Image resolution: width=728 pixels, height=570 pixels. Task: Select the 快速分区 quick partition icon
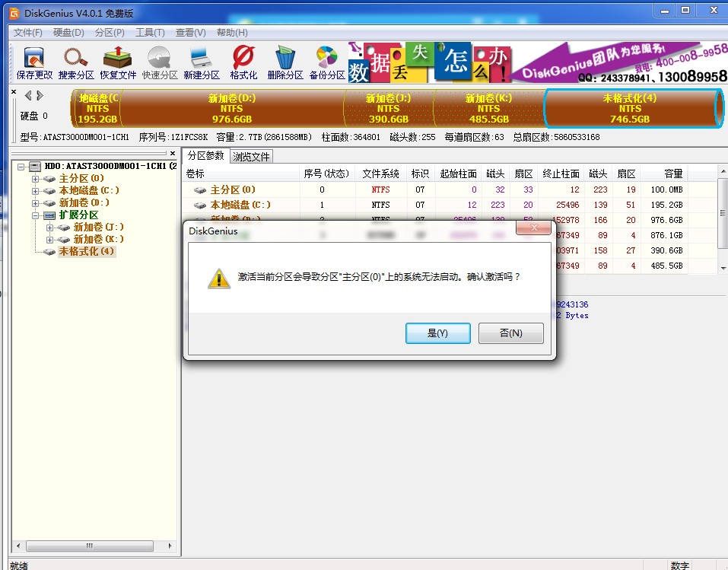point(160,62)
